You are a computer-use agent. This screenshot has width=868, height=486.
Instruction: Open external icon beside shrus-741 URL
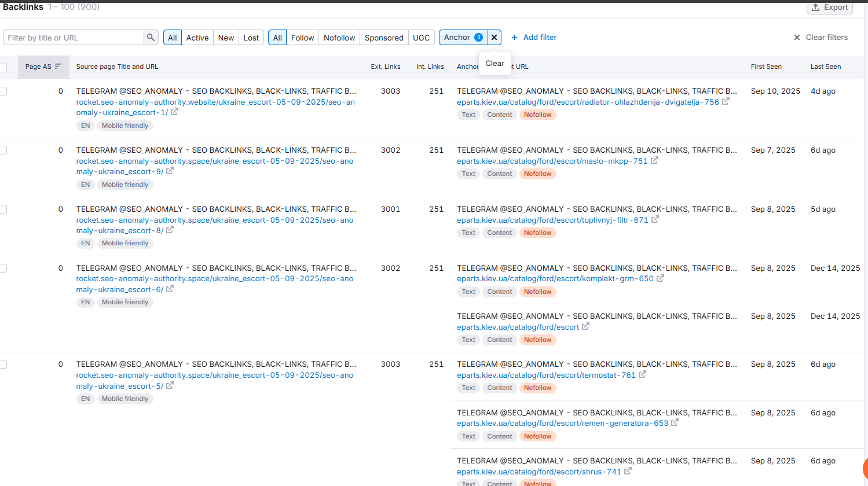628,472
